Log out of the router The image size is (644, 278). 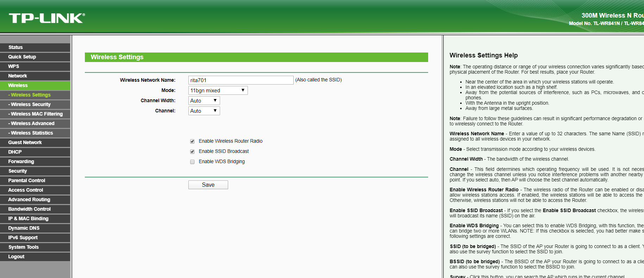[x=35, y=257]
